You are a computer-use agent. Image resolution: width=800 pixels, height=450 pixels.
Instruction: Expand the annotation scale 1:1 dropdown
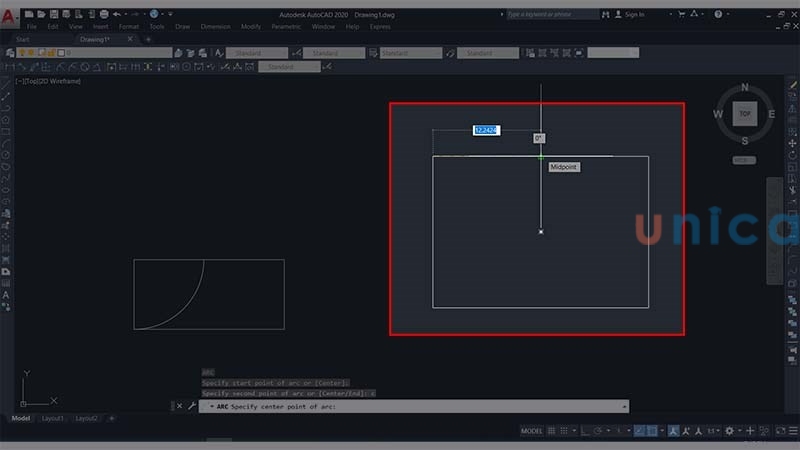tap(713, 431)
